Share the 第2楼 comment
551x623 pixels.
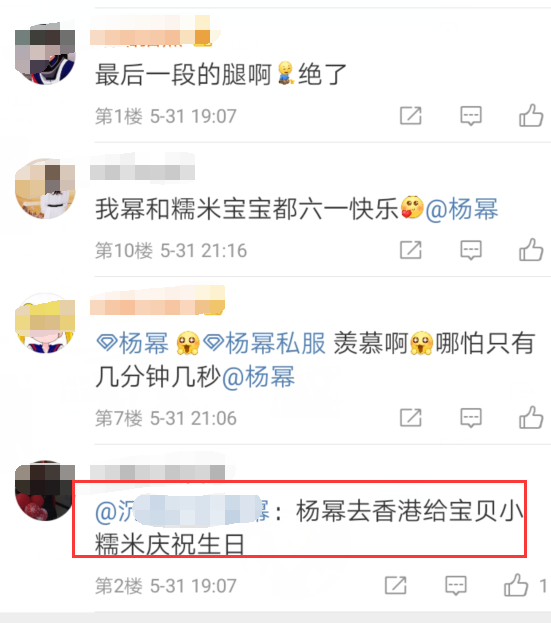pyautogui.click(x=395, y=585)
